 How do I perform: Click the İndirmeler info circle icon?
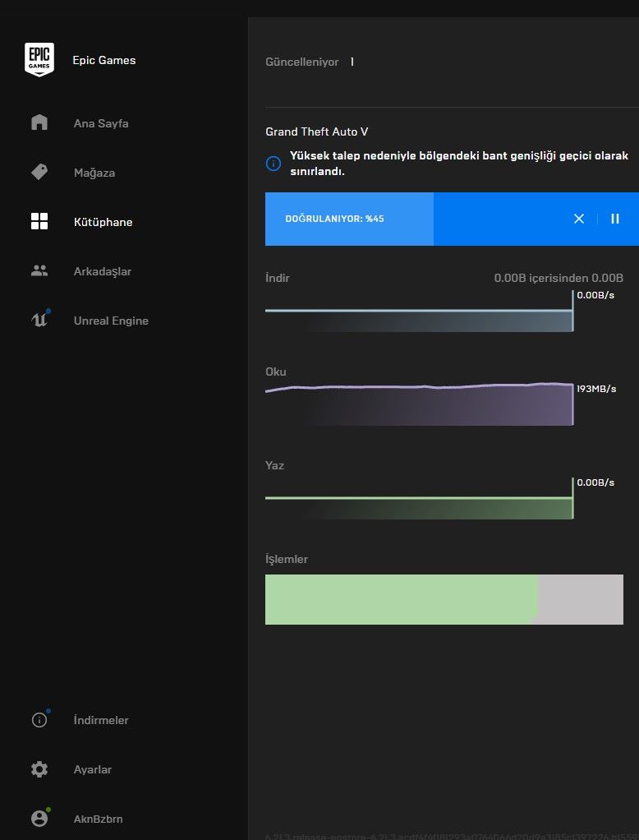(x=39, y=719)
